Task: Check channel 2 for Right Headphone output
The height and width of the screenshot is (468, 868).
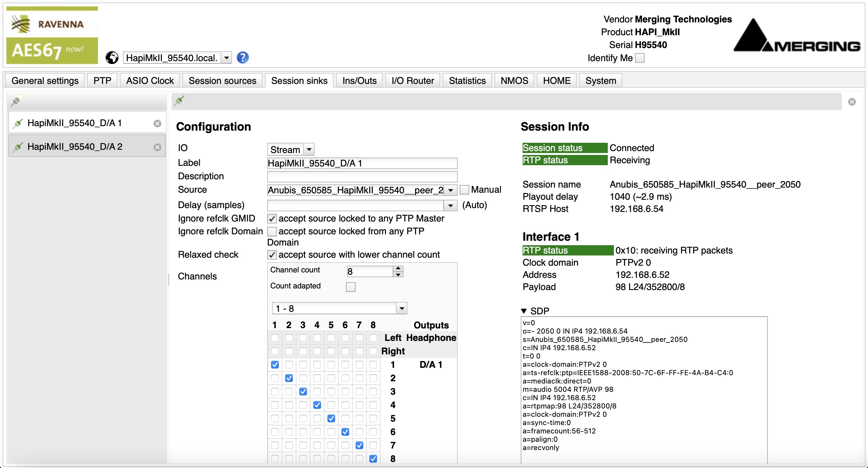Action: (289, 351)
